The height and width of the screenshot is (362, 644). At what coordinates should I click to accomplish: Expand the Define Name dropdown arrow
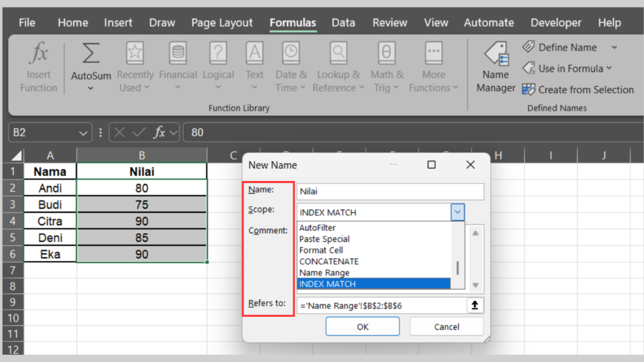[x=614, y=48]
